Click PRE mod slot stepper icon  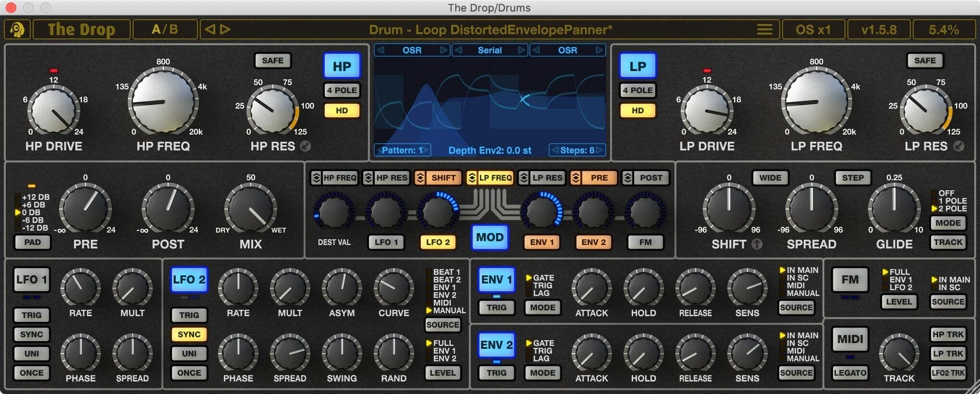click(x=576, y=178)
